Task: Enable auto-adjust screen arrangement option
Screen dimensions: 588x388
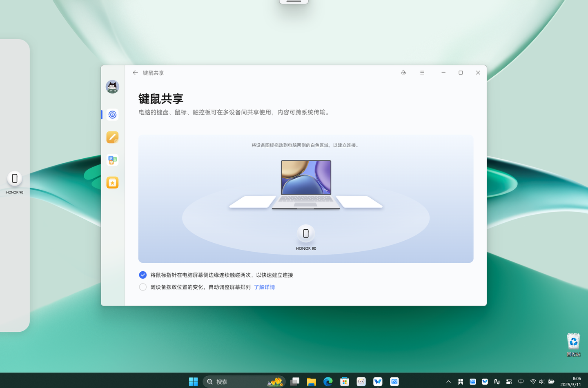Action: [143, 287]
